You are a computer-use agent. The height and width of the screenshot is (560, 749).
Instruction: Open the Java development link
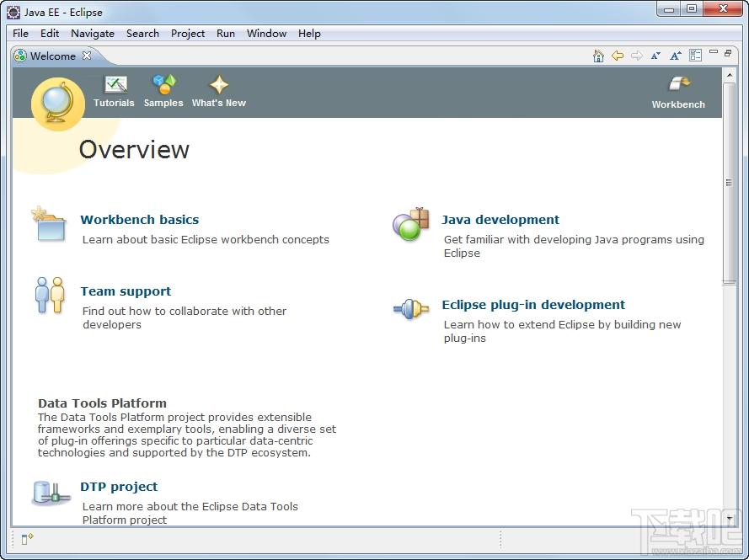tap(500, 220)
